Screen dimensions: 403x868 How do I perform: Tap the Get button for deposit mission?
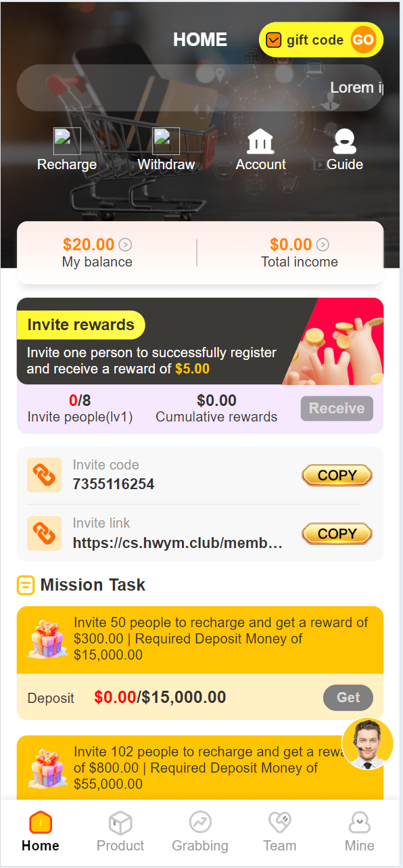click(x=348, y=697)
